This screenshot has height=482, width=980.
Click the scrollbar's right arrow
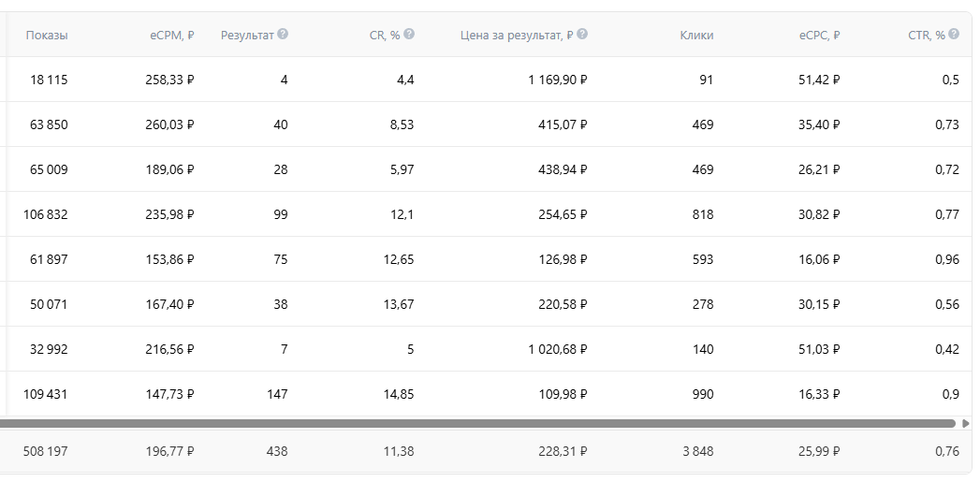(966, 423)
